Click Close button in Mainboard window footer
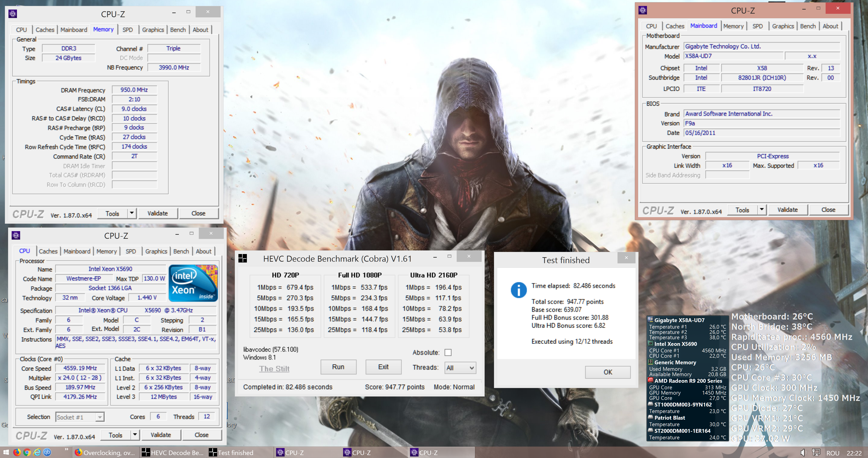 [828, 210]
